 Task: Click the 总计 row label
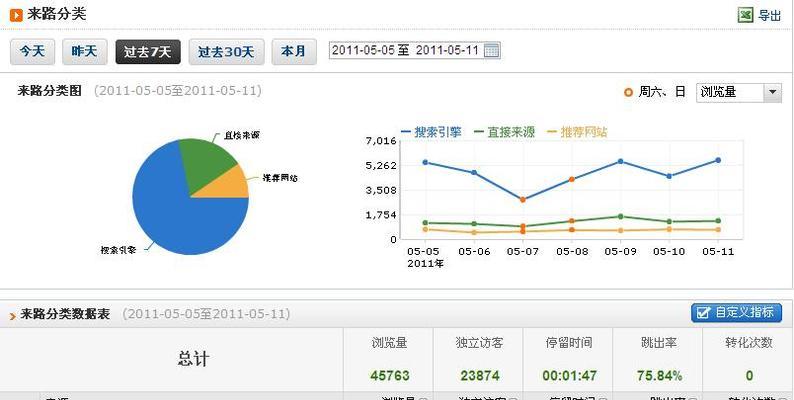193,359
